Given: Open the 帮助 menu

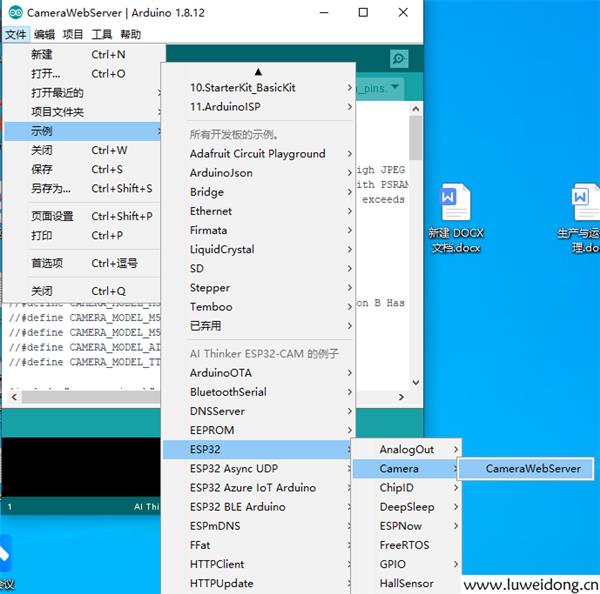Looking at the screenshot, I should 130,34.
